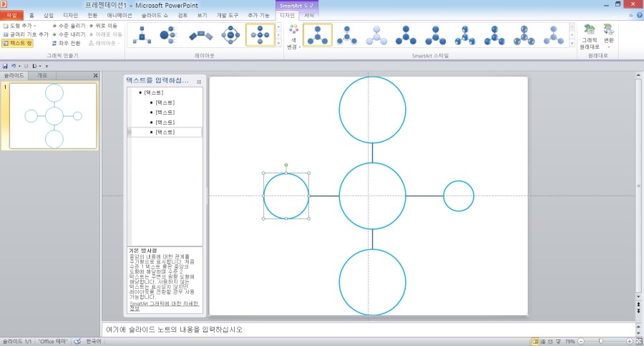Image resolution: width=644 pixels, height=346 pixels.
Task: Select the last bullet in text pane
Action: (x=165, y=133)
